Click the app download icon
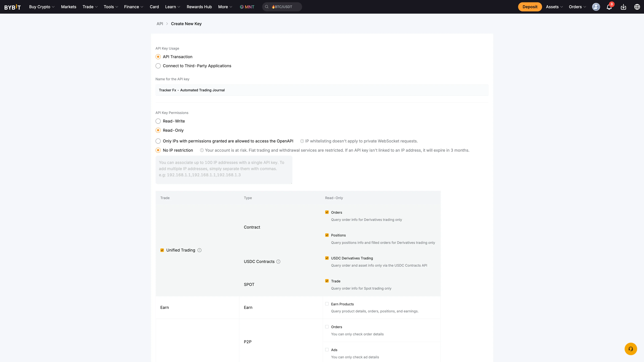The image size is (644, 362). click(624, 7)
